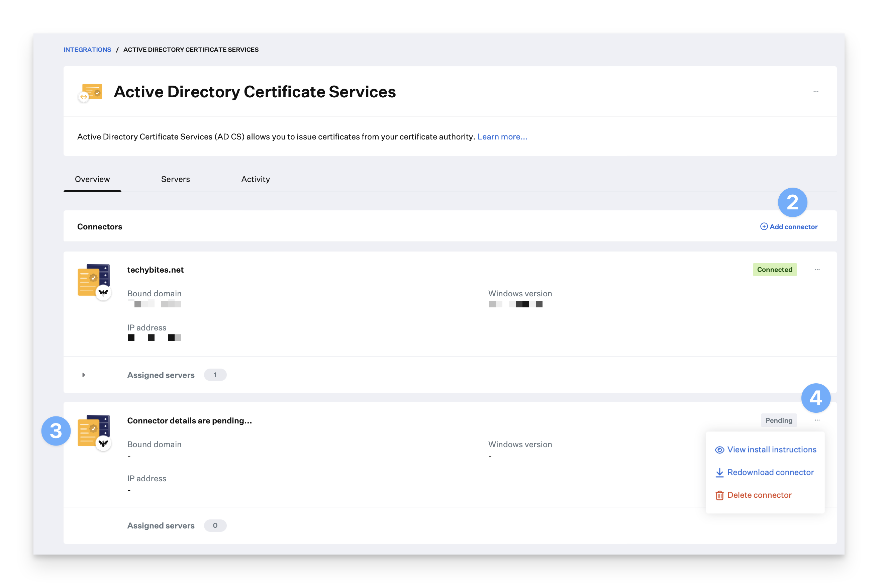Choose Redownload connector from the menu

[770, 473]
